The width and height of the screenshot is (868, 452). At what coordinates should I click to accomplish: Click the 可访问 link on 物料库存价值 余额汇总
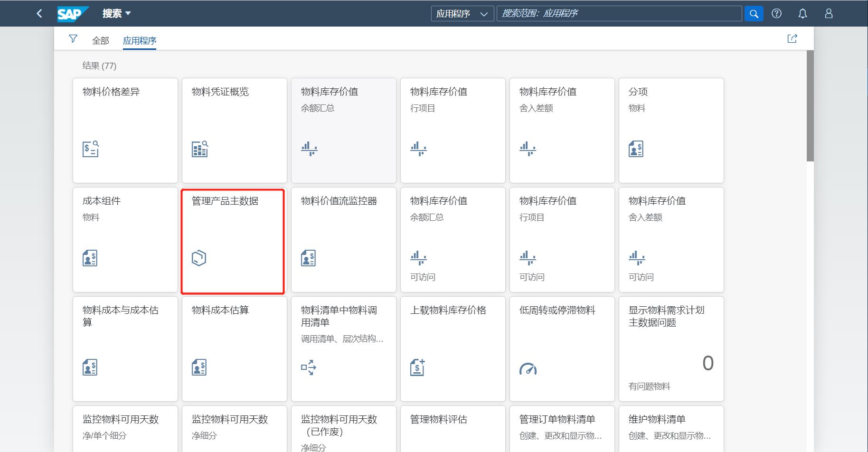423,277
